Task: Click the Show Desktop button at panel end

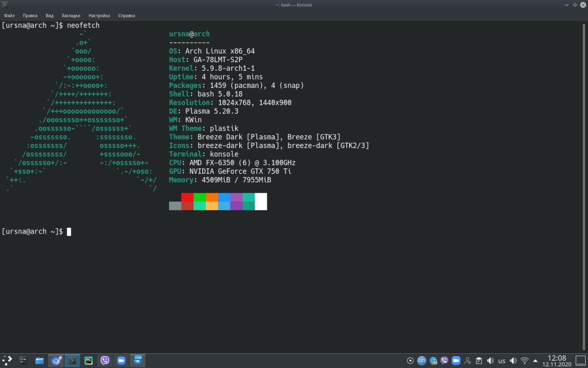Action: (x=580, y=361)
